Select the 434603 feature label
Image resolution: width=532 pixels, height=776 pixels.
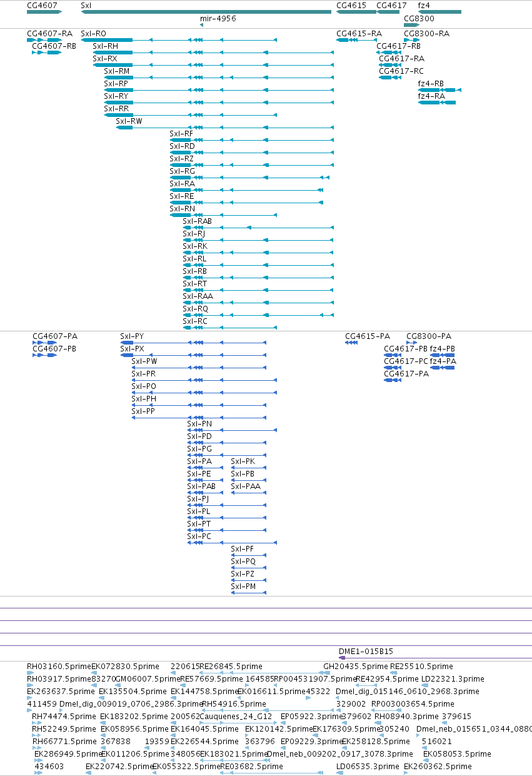[x=49, y=767]
